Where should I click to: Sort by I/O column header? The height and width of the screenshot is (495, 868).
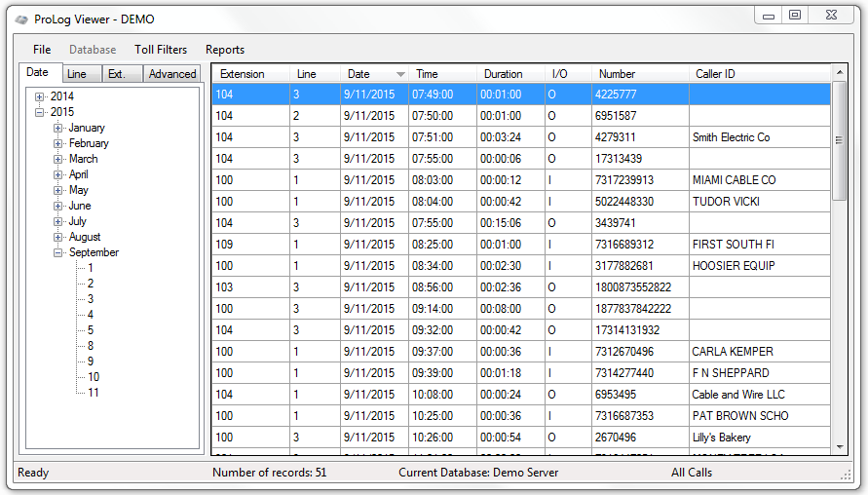[568, 74]
